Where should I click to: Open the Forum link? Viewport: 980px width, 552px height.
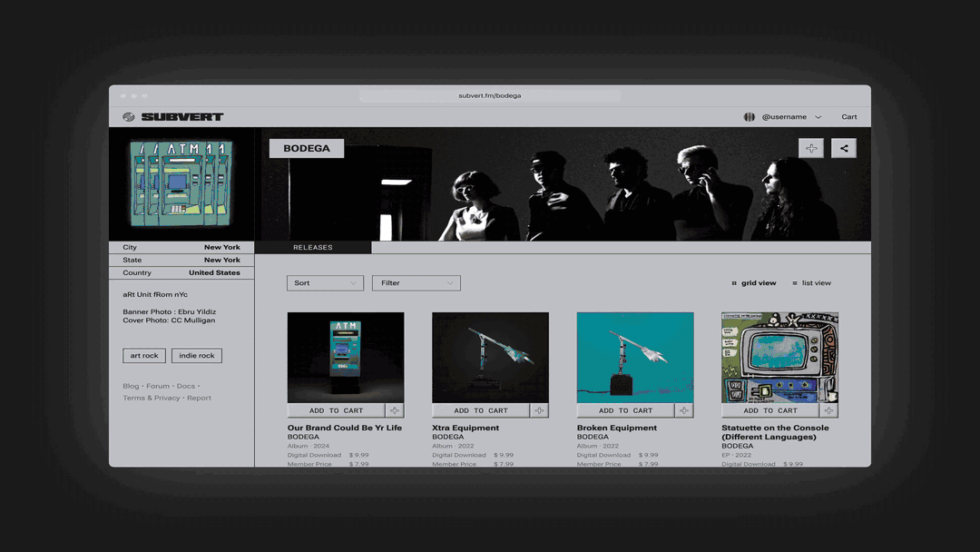(158, 387)
